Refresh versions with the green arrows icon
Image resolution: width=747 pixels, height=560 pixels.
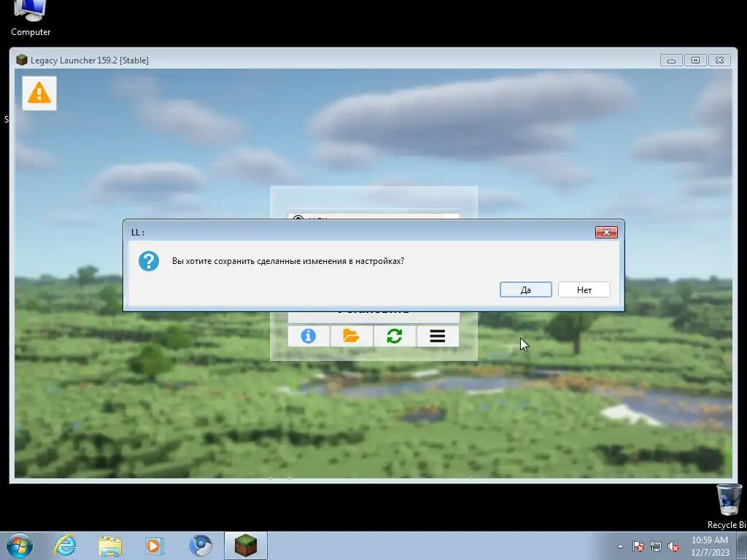pos(395,336)
